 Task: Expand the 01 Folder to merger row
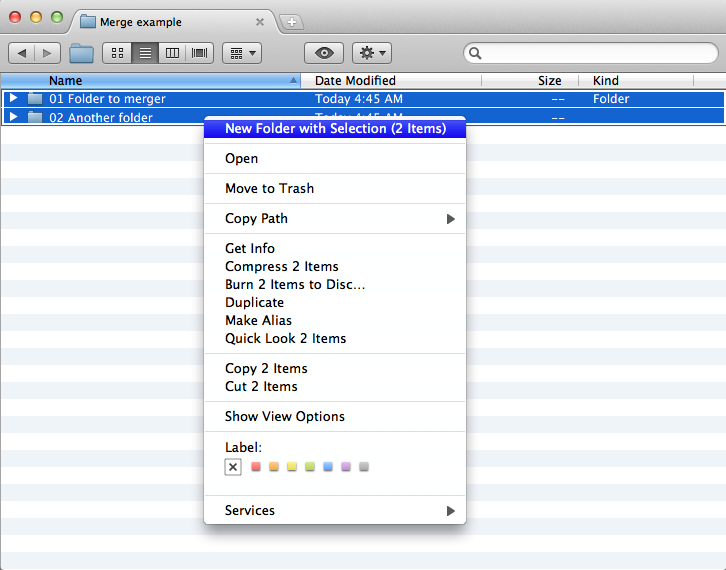click(13, 98)
